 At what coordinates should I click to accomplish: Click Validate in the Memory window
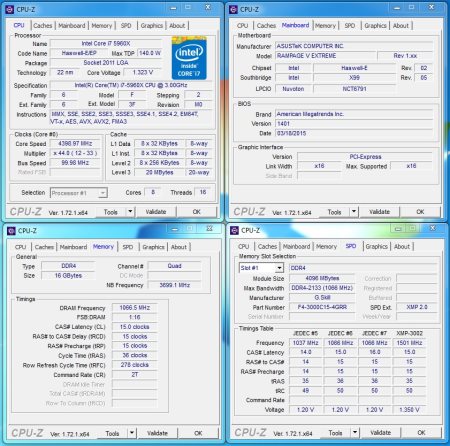click(157, 433)
